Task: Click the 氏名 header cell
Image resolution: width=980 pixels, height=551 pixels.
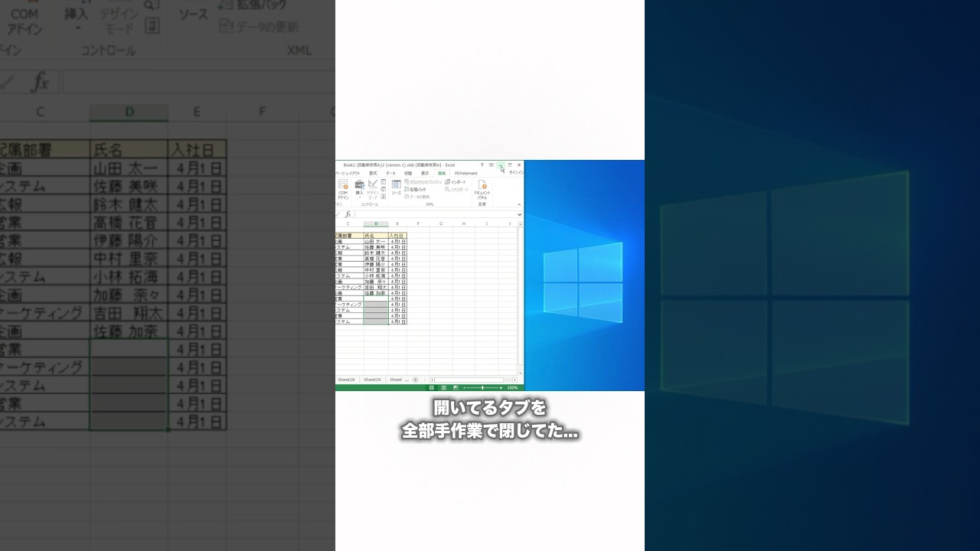Action: tap(376, 236)
